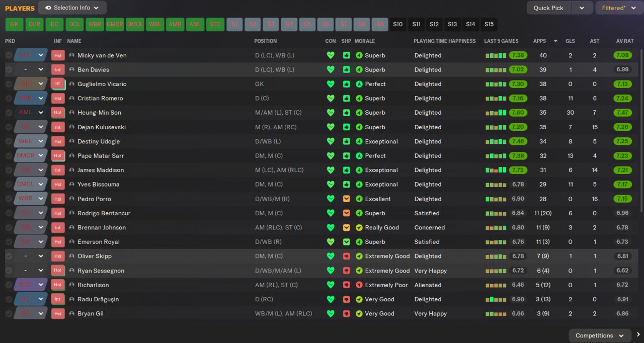
Task: Click the Extremely Poor morale icon for Richarlison
Action: pyautogui.click(x=359, y=285)
